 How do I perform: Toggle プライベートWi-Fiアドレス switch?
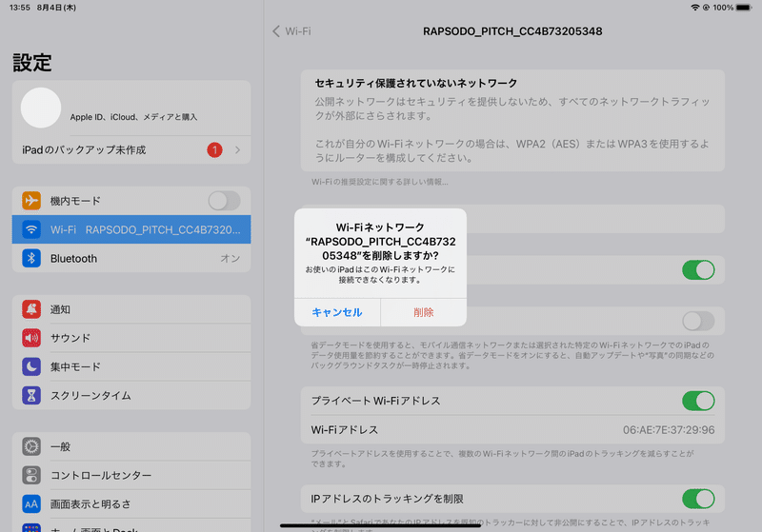point(698,401)
